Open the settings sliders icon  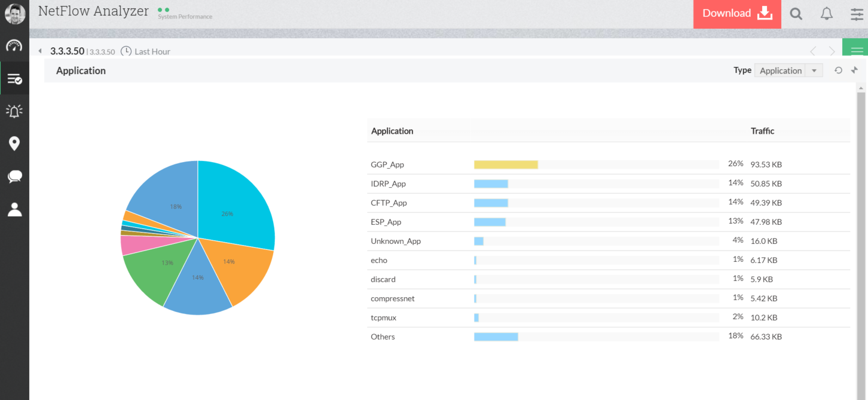(x=857, y=14)
